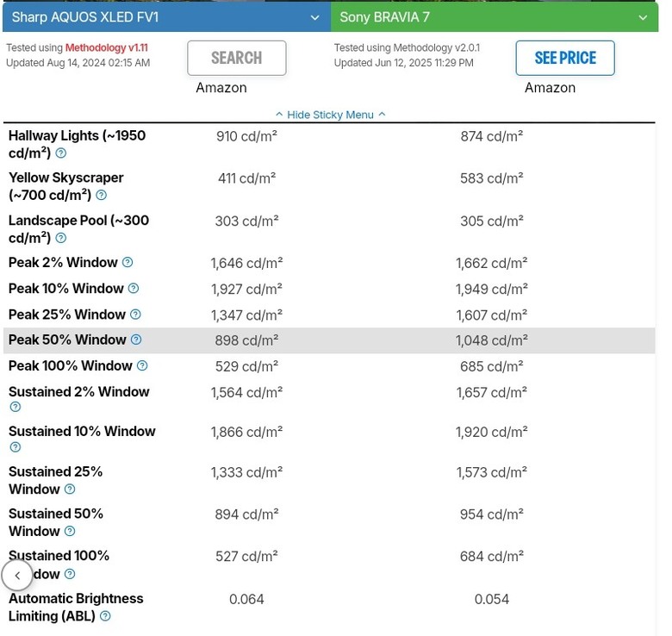Select the 'Updated Jun 12, 2025 11:29 PM' text

click(x=404, y=63)
